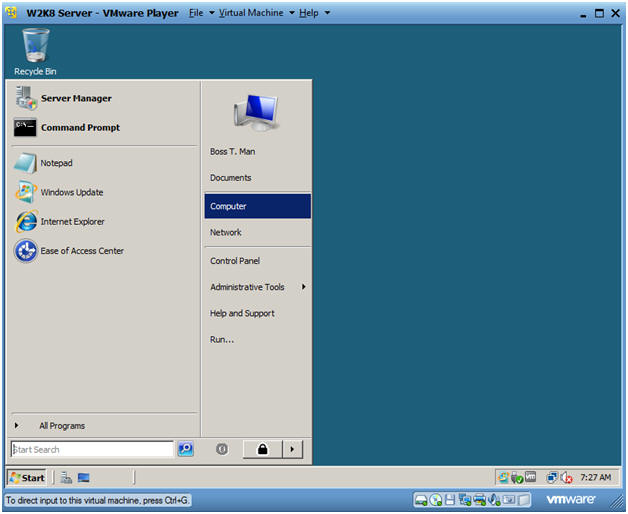Click Safely Remove Hardware tray icon

click(x=517, y=478)
